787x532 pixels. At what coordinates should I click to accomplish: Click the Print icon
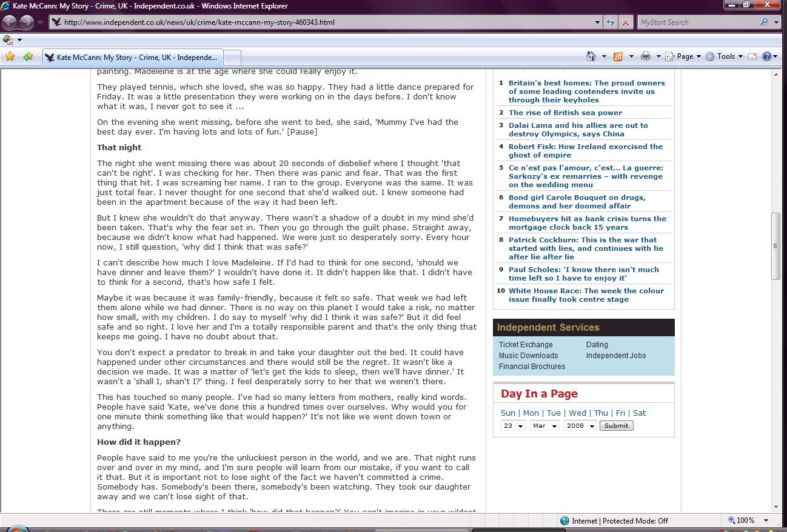[x=645, y=56]
